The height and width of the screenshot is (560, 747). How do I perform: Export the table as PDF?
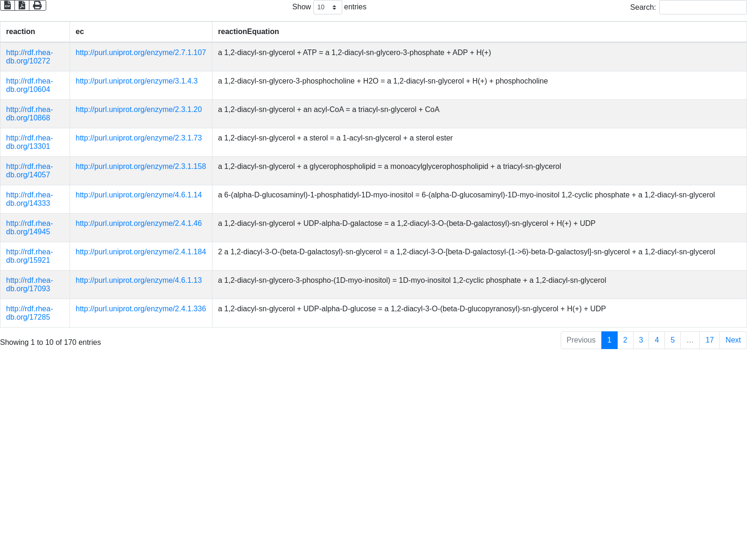(22, 5)
